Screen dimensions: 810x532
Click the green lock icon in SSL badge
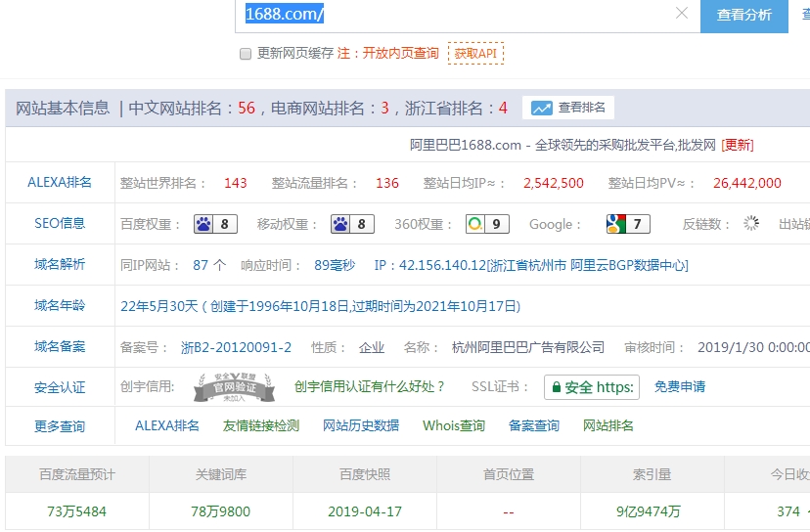point(557,387)
